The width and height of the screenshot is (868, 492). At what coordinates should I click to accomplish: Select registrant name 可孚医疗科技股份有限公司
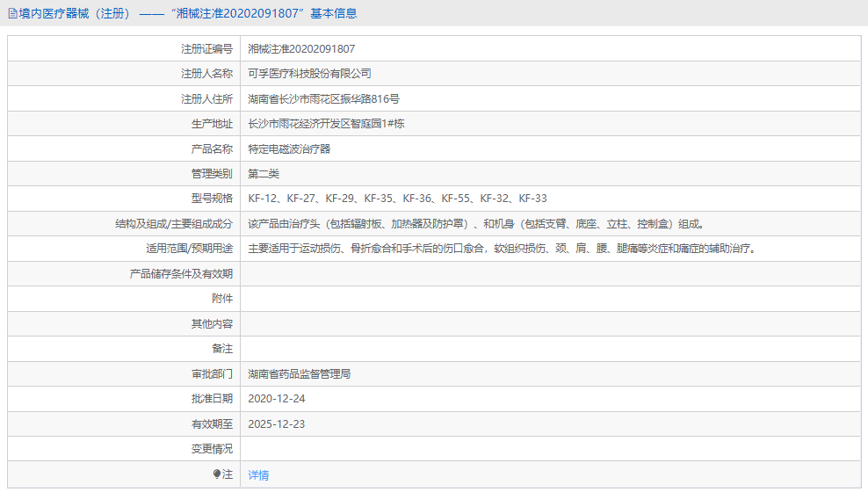(x=309, y=74)
